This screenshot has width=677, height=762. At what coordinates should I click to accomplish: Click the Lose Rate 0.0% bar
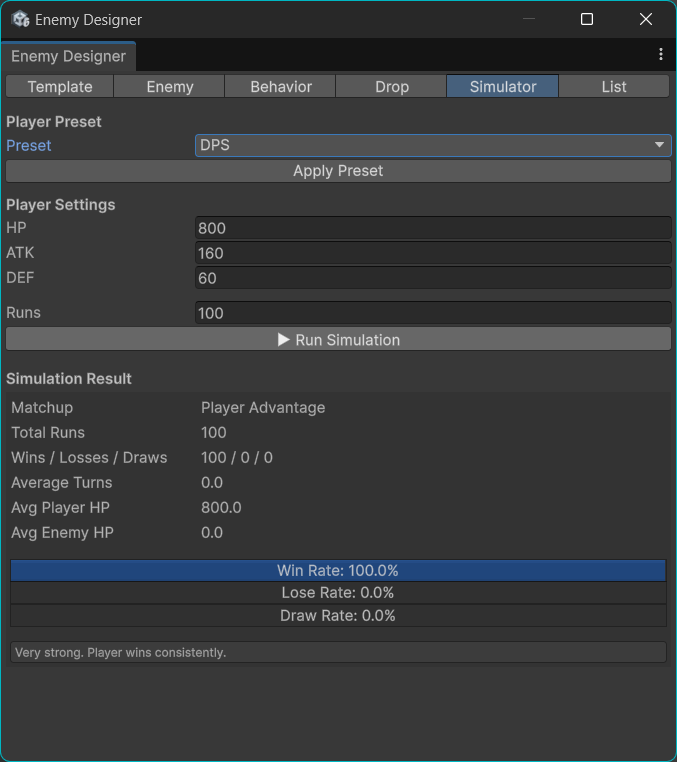pyautogui.click(x=338, y=593)
